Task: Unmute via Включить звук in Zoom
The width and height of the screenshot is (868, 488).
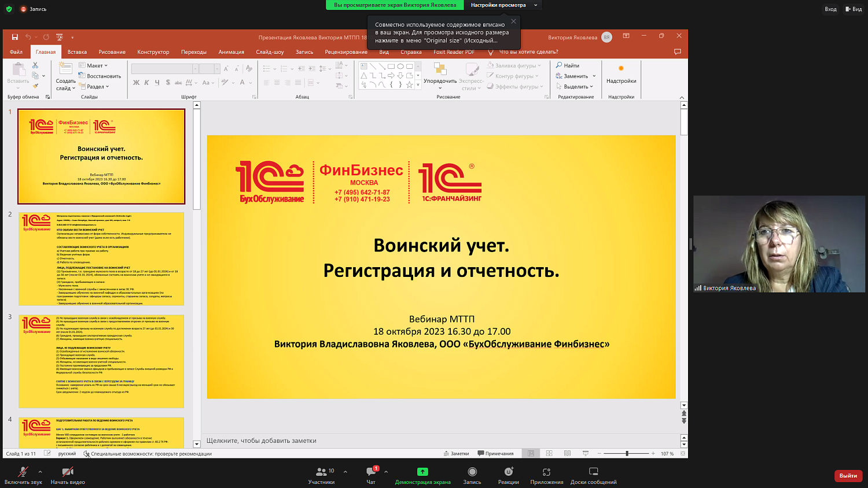Action: point(23,476)
